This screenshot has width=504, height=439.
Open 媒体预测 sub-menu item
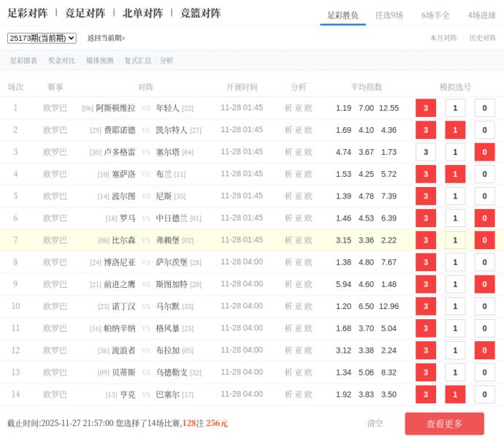[100, 61]
